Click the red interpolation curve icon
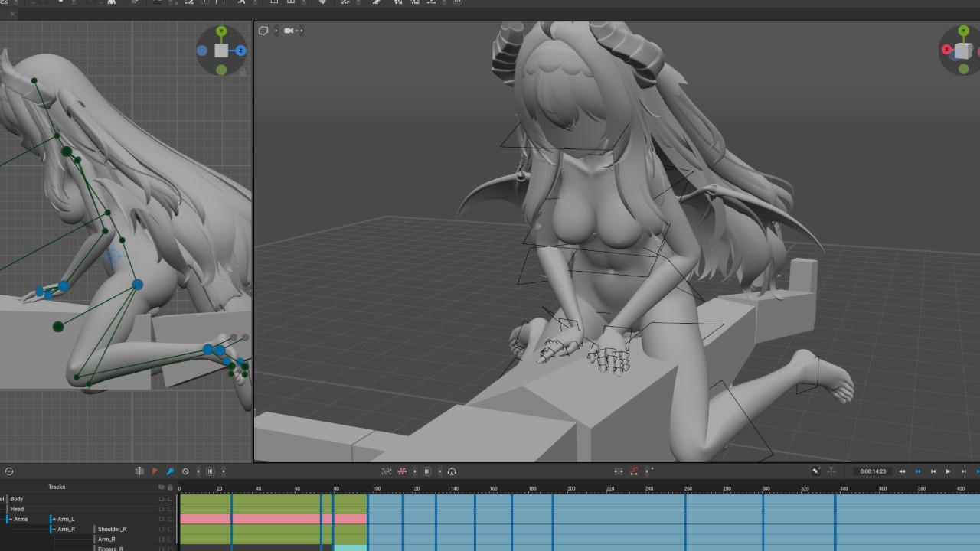This screenshot has width=980, height=551. (633, 471)
